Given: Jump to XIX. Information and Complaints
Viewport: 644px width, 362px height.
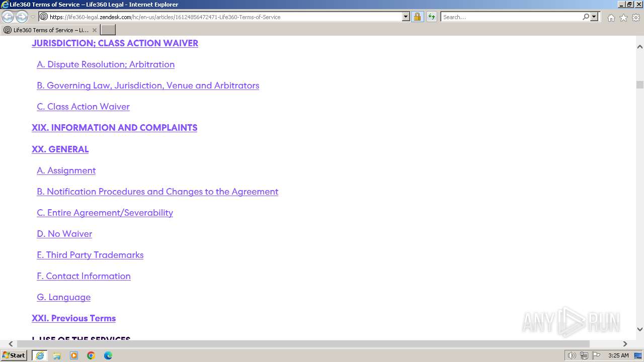Looking at the screenshot, I should click(x=114, y=128).
